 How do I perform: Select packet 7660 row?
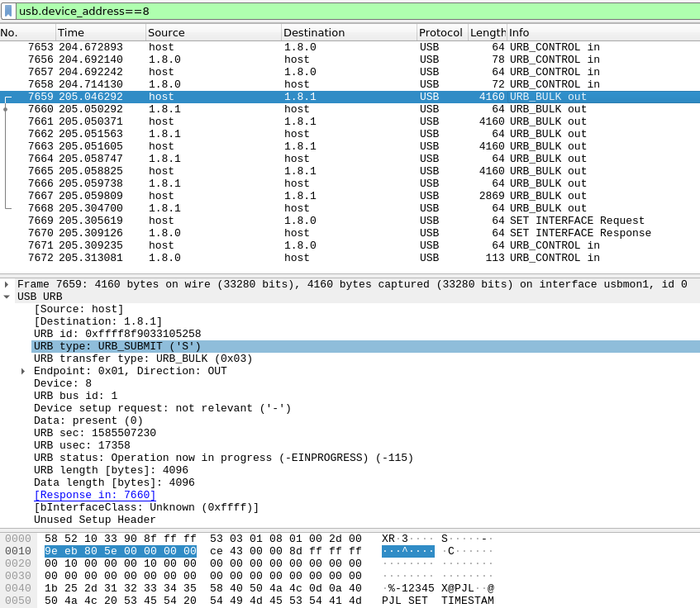pos(350,109)
